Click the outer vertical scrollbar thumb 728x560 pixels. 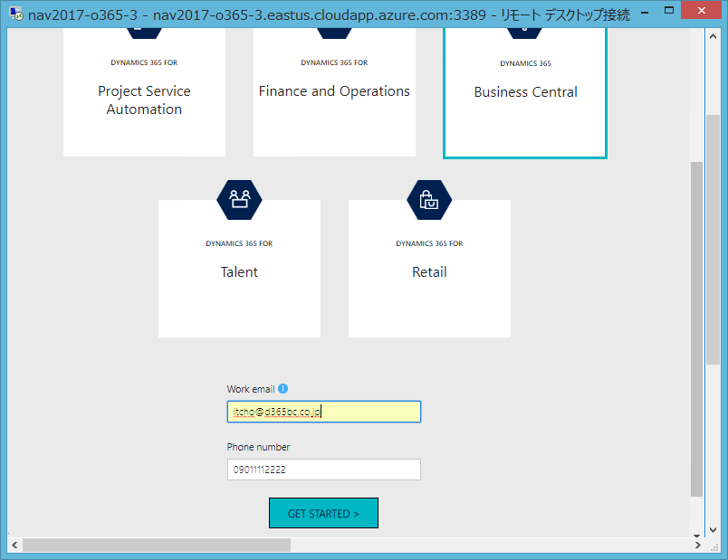coord(714,240)
